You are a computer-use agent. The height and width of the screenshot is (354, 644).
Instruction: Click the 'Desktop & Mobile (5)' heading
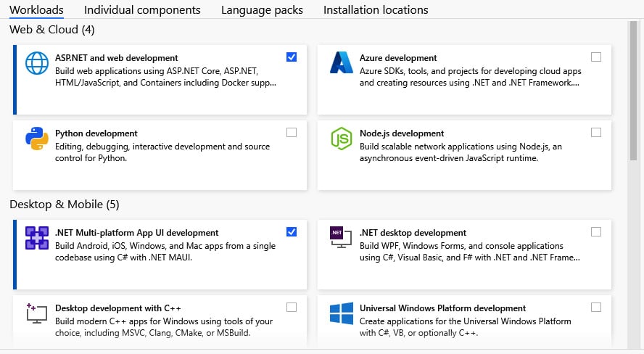pos(65,205)
